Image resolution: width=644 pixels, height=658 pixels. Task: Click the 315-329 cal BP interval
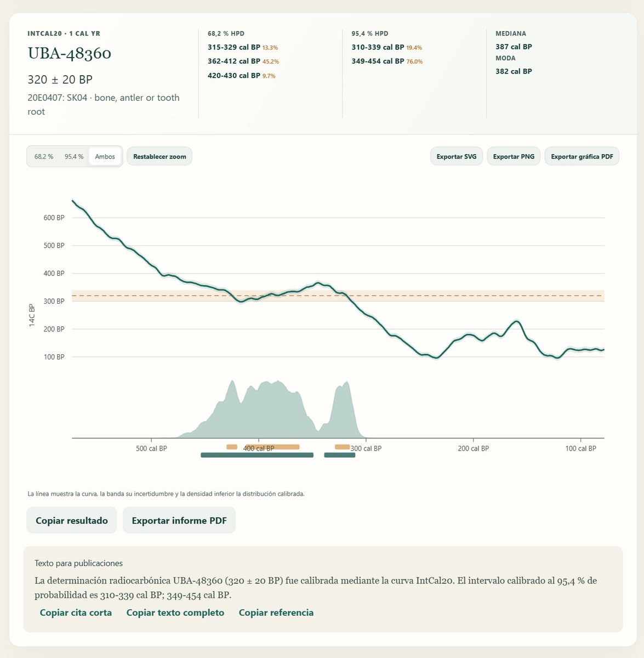pyautogui.click(x=234, y=47)
